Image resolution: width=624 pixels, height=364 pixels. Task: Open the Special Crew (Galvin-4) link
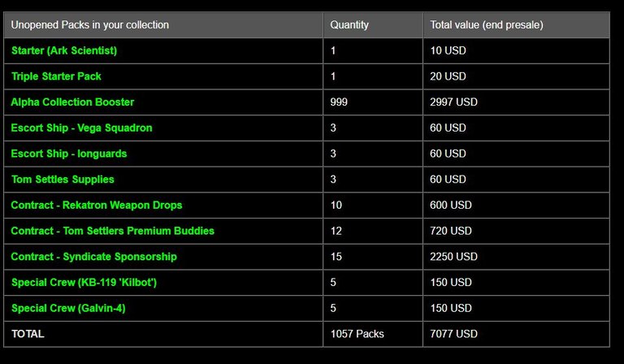point(68,308)
